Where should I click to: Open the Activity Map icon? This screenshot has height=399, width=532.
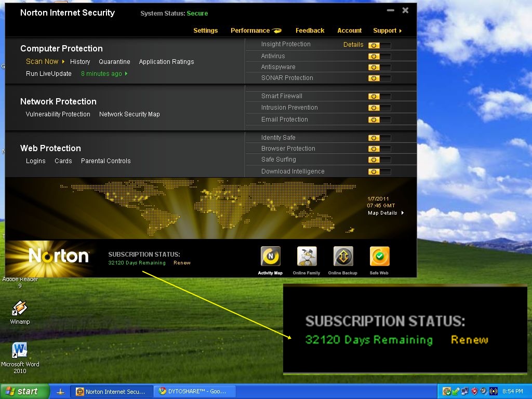tap(270, 255)
